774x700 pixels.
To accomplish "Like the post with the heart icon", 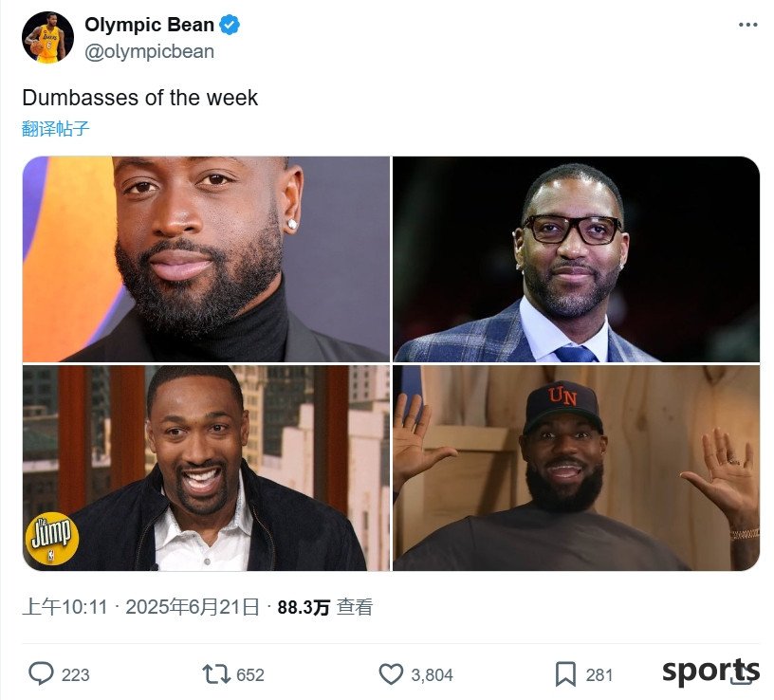I will pyautogui.click(x=391, y=674).
